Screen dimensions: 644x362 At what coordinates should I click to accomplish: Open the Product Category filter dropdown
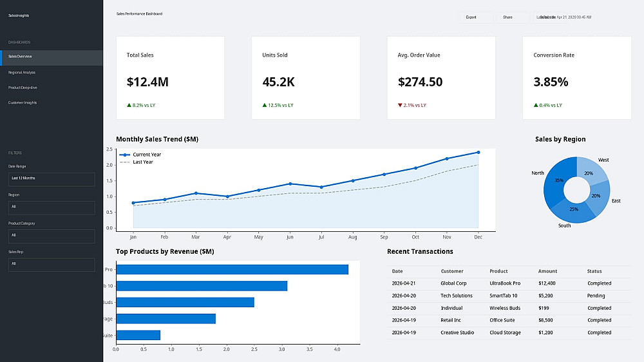tap(52, 236)
